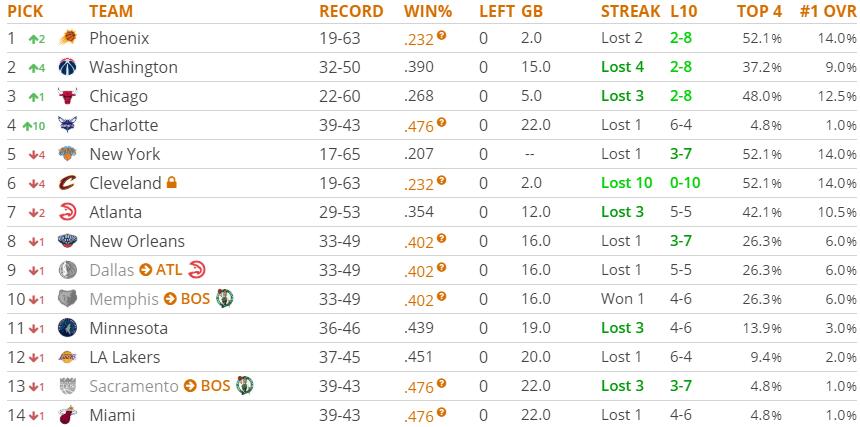Click the Atlanta Hawks logo beside Dallas

pos(197,270)
